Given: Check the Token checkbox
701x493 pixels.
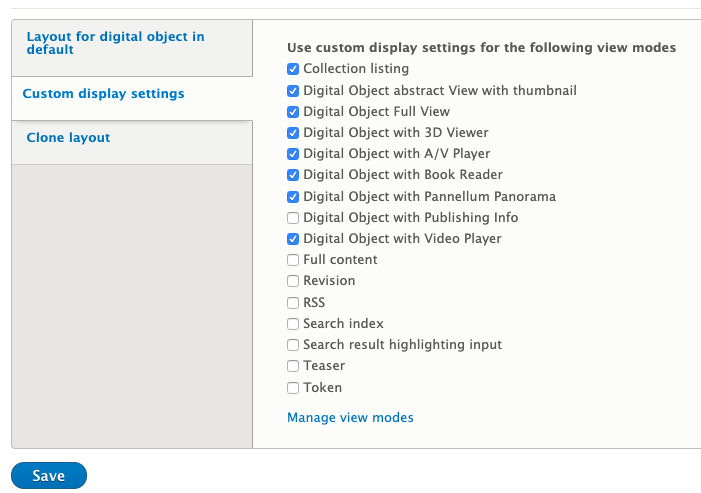Looking at the screenshot, I should coord(293,388).
